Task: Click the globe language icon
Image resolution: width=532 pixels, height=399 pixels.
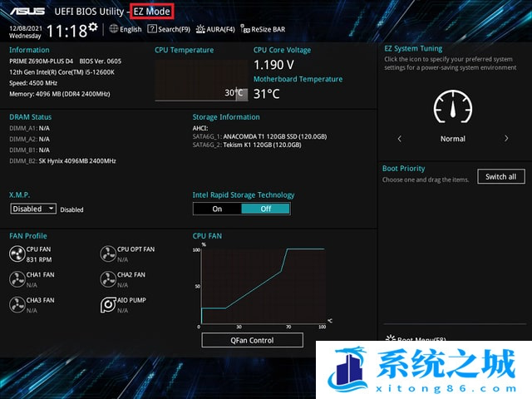Action: click(114, 29)
